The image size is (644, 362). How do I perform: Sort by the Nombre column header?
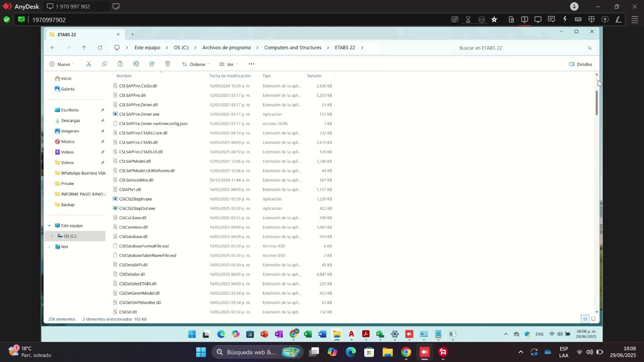124,76
